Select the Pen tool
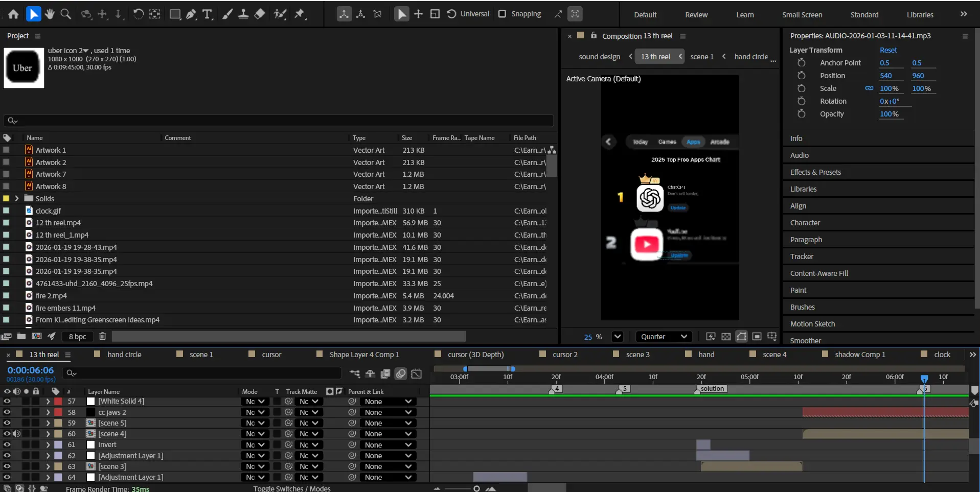Viewport: 980px width, 492px height. click(191, 14)
